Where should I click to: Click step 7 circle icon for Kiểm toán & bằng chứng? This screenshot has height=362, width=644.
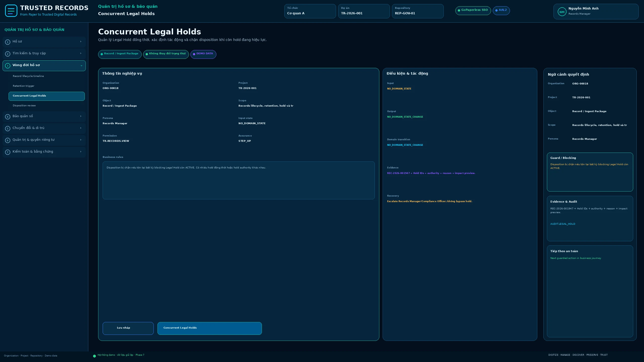[8, 152]
